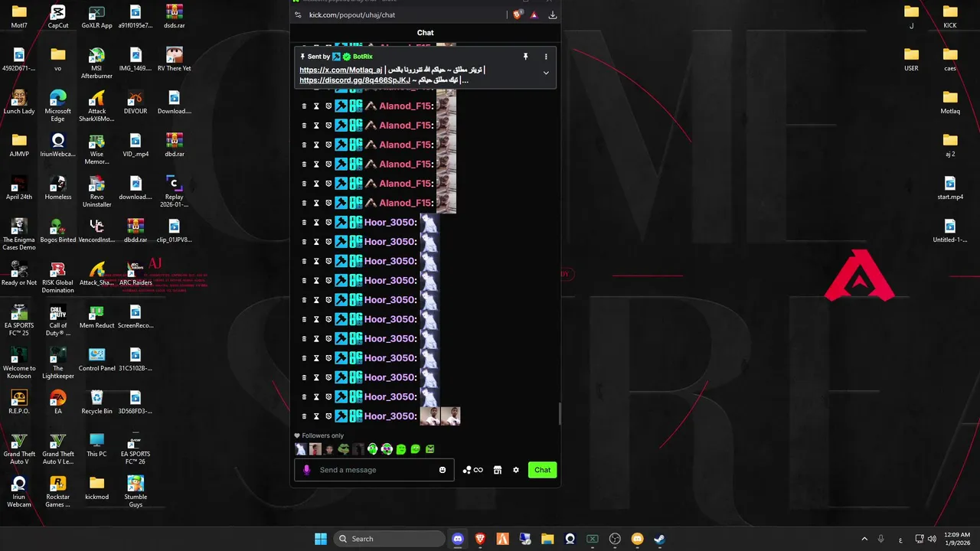Open the x.com/Motlaq_aj link

click(341, 70)
